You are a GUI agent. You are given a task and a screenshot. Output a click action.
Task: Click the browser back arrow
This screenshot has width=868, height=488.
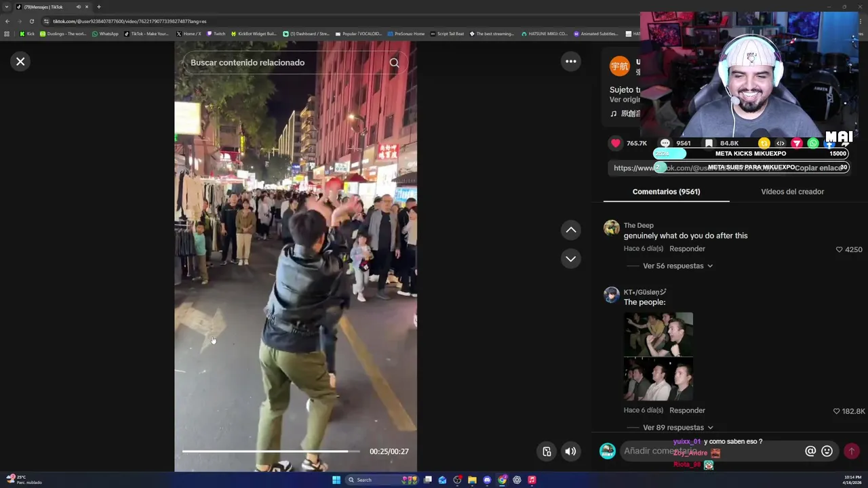(x=7, y=21)
